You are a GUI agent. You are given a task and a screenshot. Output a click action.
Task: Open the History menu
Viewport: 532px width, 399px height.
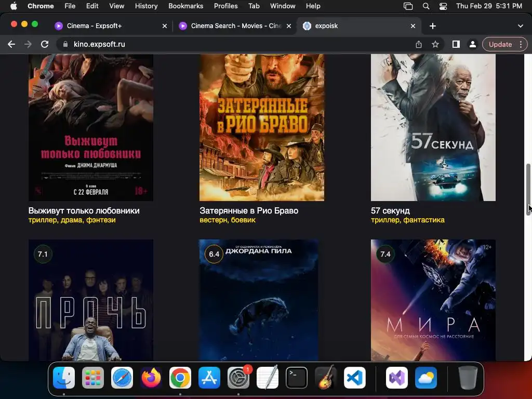pyautogui.click(x=146, y=6)
